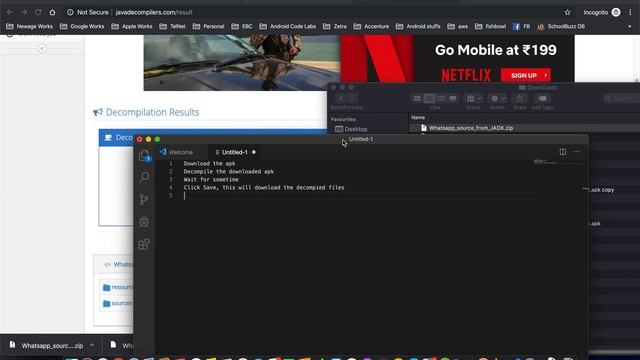Open SchoolBuzz DB bookmark
The height and width of the screenshot is (360, 640).
tap(561, 26)
